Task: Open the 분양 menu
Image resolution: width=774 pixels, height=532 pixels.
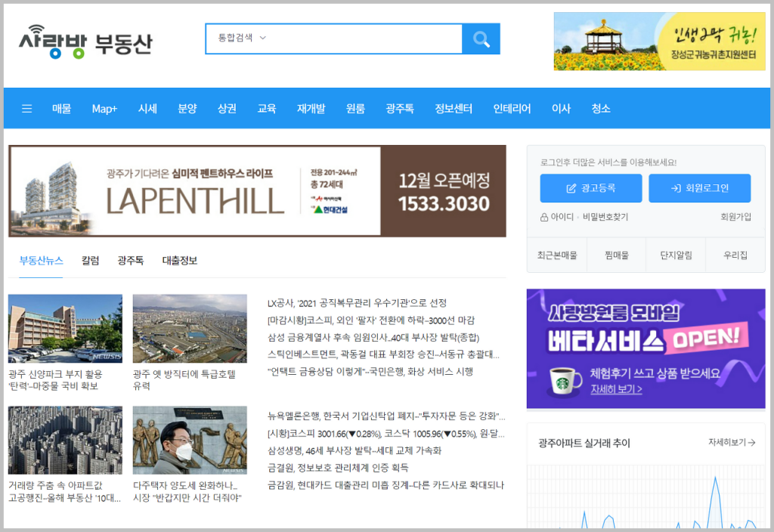Action: coord(187,109)
